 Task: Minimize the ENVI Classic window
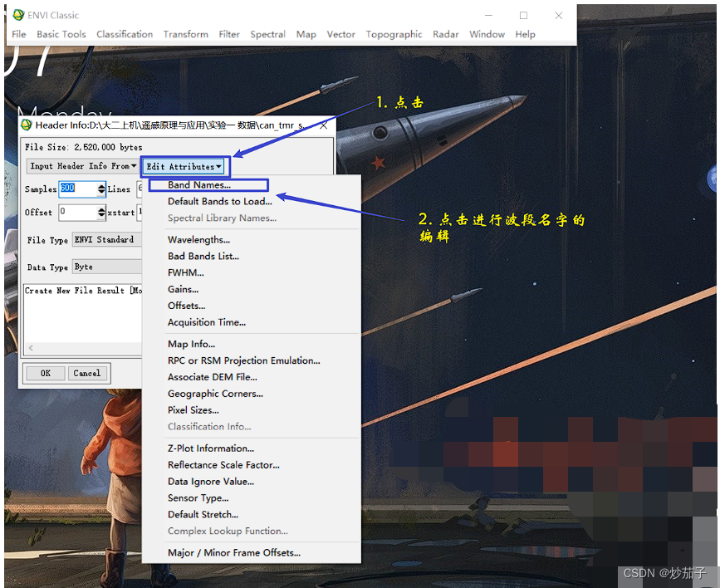click(488, 16)
